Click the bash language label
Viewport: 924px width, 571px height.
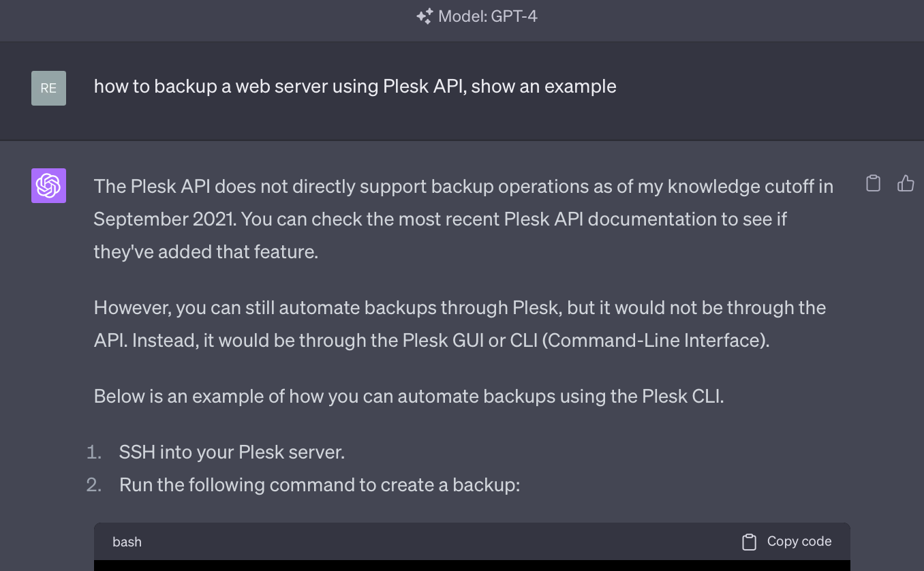pyautogui.click(x=127, y=542)
